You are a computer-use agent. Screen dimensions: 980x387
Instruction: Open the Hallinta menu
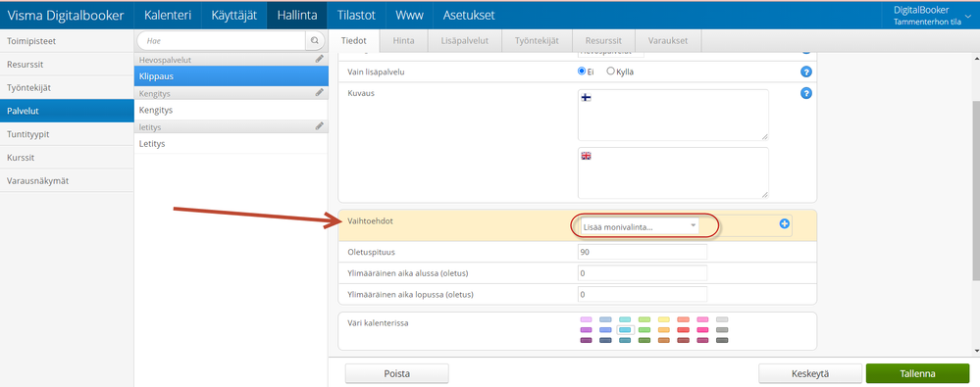tap(297, 15)
